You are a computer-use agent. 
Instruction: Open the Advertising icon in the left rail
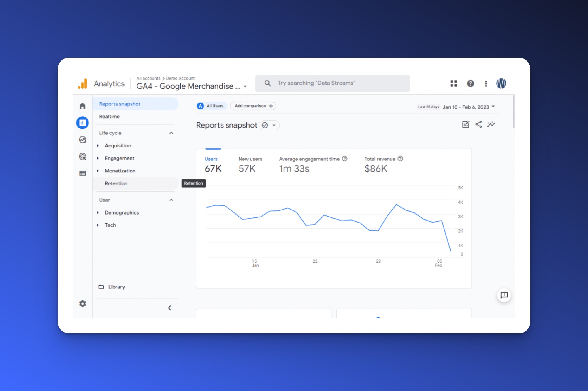tap(82, 157)
